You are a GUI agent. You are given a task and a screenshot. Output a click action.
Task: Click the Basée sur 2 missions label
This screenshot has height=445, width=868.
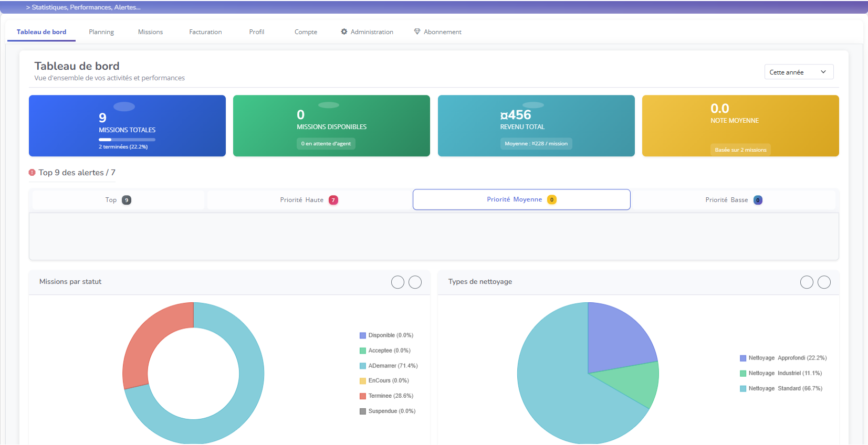[x=740, y=150]
